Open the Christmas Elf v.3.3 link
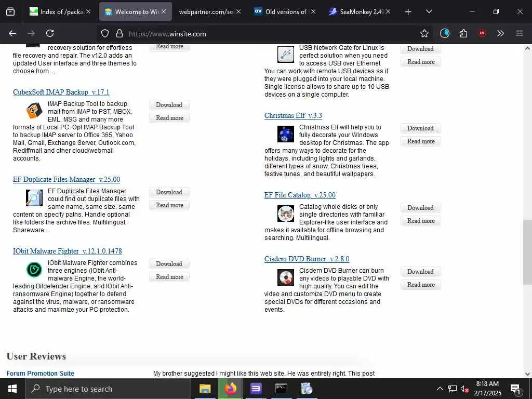 (x=293, y=116)
